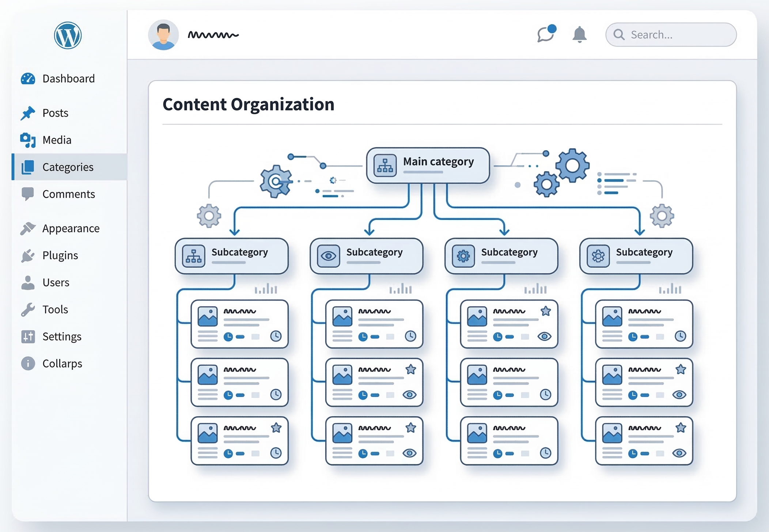This screenshot has height=532, width=769.
Task: Open the notifications bell
Action: 579,35
